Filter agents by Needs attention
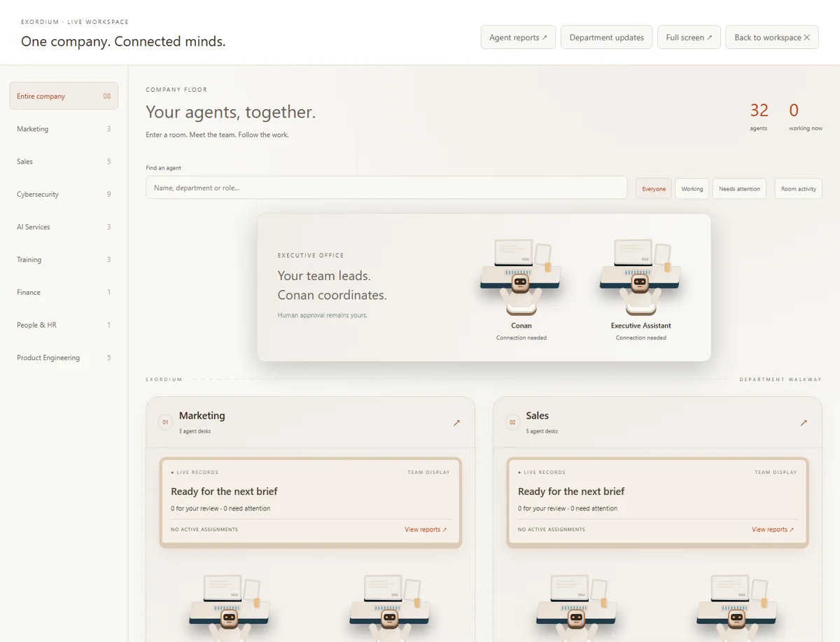840x642 pixels. (739, 188)
